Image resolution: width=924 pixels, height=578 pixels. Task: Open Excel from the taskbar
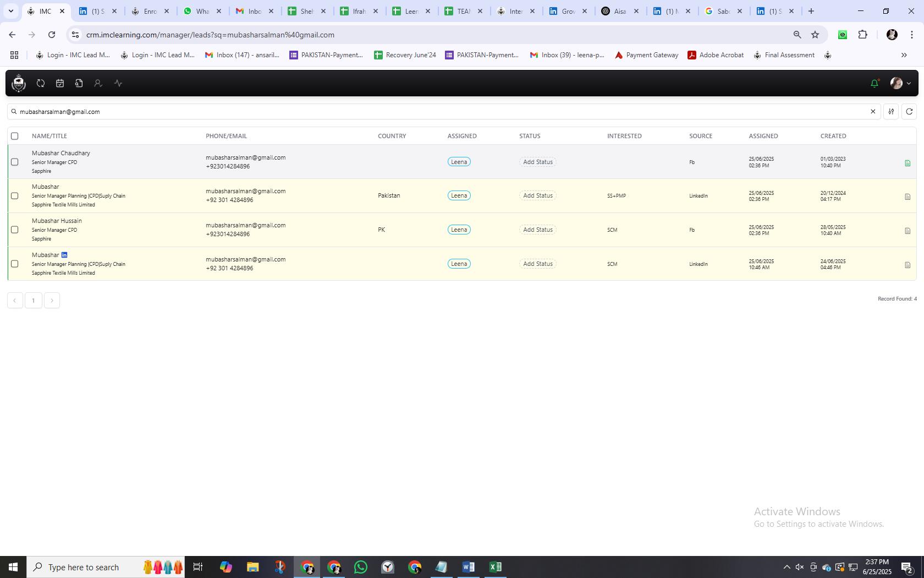pos(495,567)
